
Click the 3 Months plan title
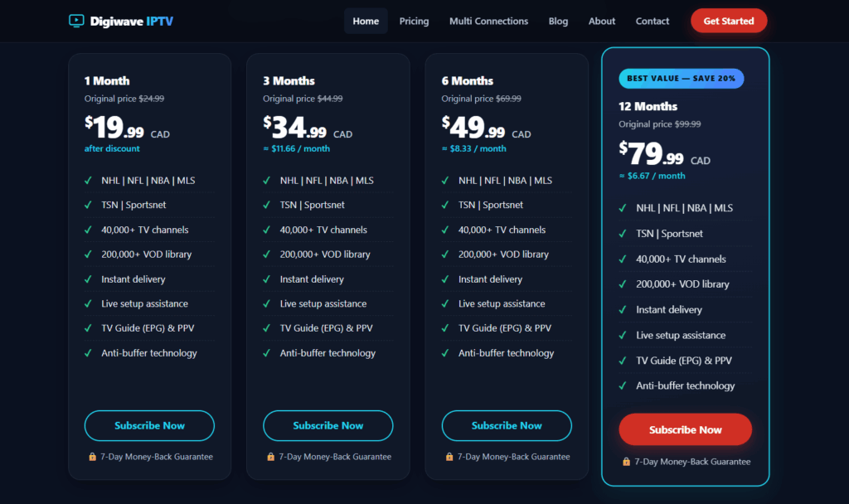pyautogui.click(x=289, y=80)
